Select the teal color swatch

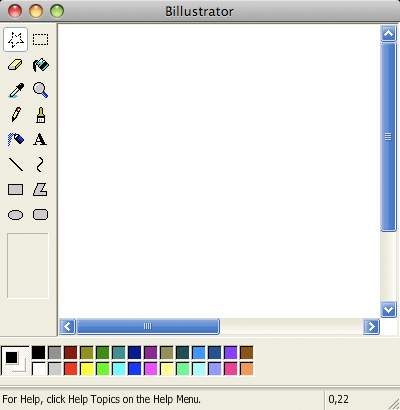118,353
